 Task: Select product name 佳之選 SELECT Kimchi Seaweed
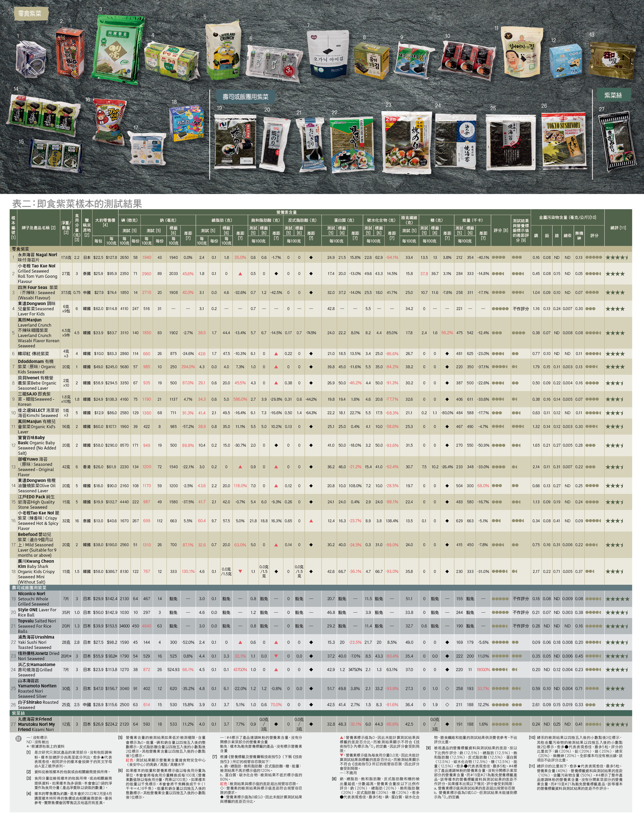click(38, 413)
